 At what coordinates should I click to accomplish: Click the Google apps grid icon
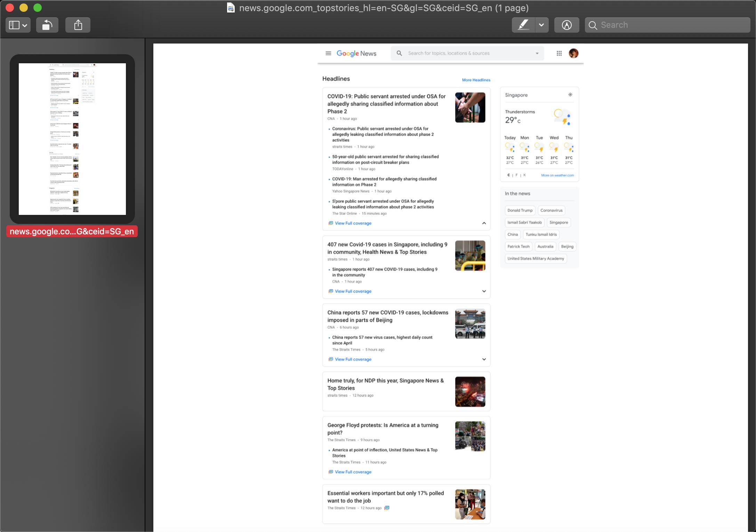pos(559,53)
